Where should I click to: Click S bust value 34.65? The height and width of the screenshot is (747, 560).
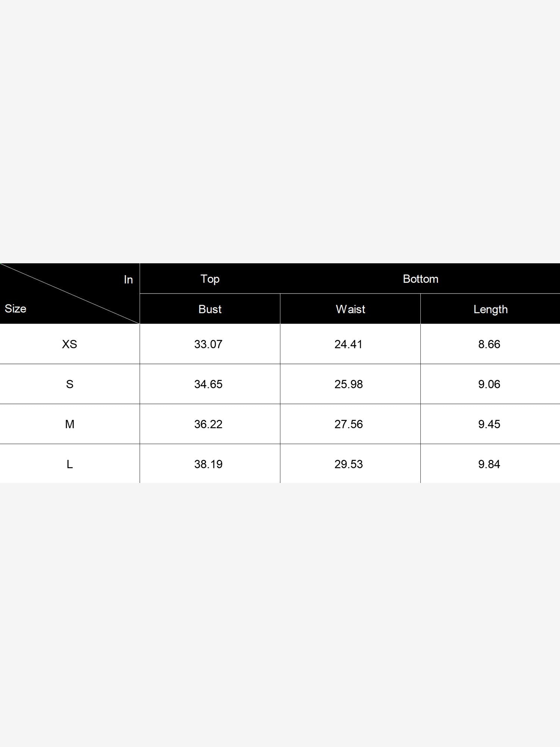coord(208,384)
